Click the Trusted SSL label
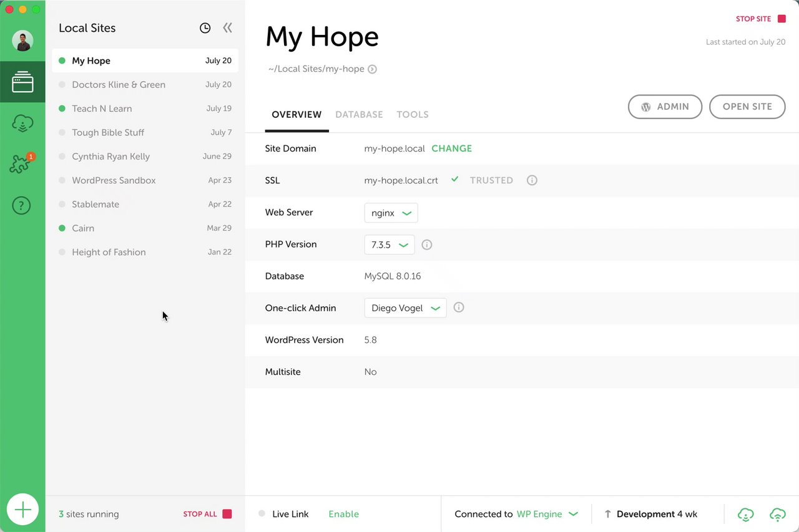The image size is (799, 532). pyautogui.click(x=491, y=180)
